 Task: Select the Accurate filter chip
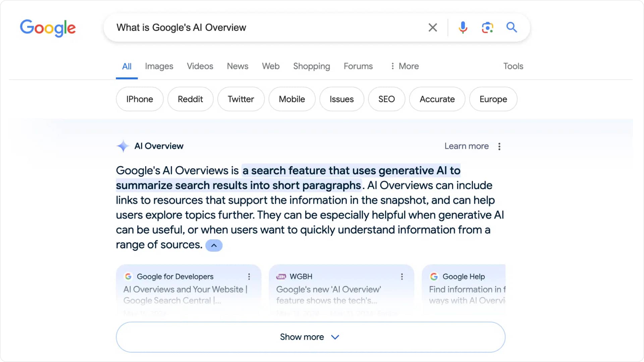coord(437,99)
